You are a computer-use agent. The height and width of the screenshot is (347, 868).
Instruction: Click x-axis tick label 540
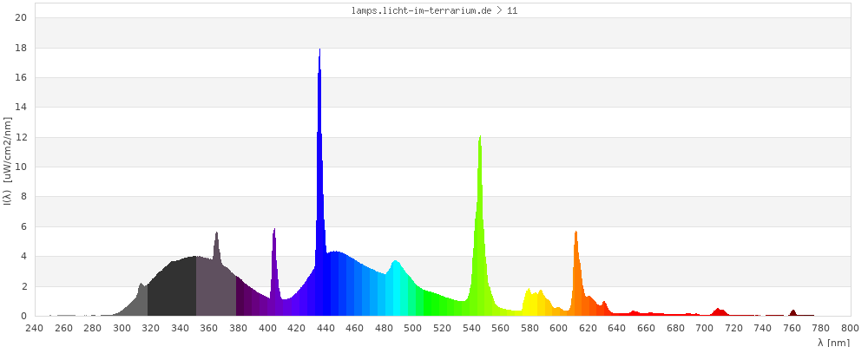click(x=471, y=328)
